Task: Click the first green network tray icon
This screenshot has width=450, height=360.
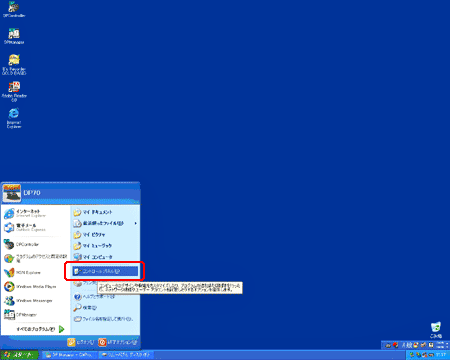Action: 412,355
